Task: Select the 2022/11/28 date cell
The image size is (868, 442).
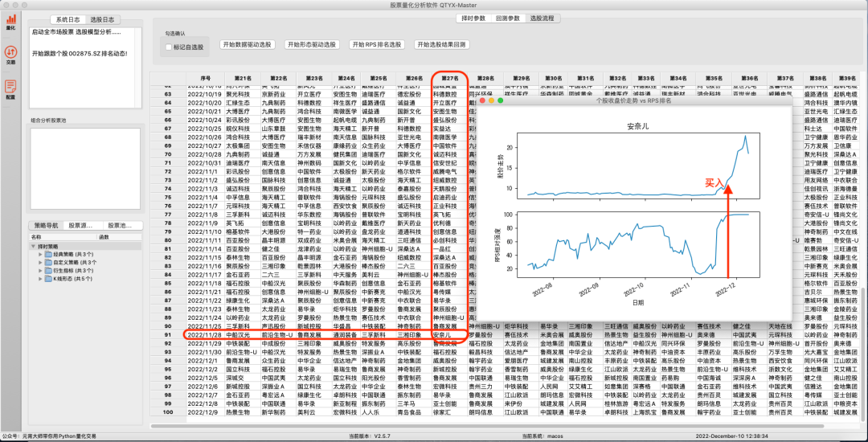Action: click(x=206, y=335)
